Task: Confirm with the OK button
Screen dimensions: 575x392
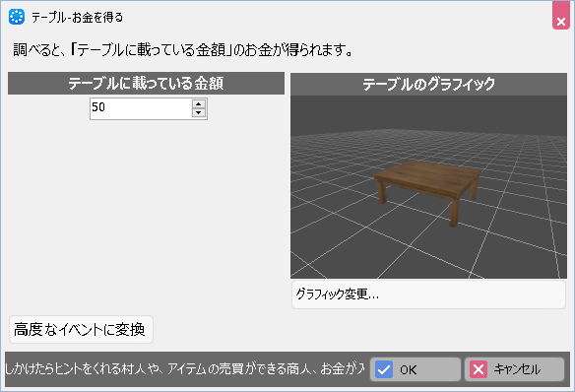Action: pyautogui.click(x=415, y=369)
